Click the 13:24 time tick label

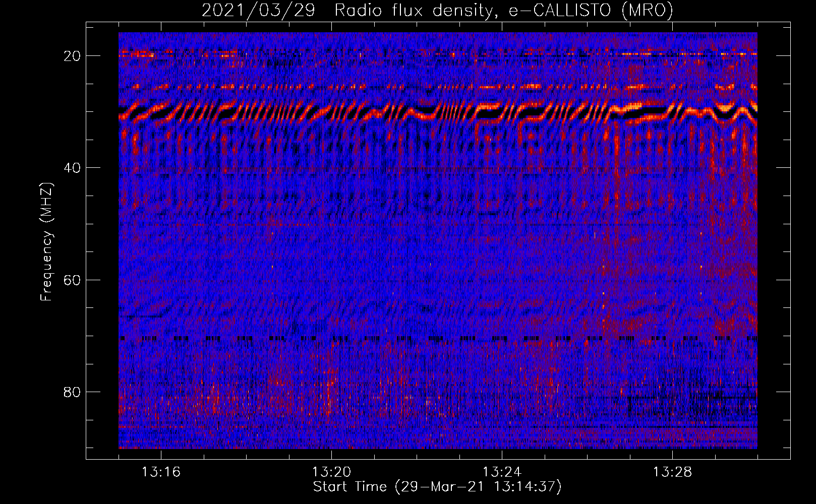tap(502, 472)
